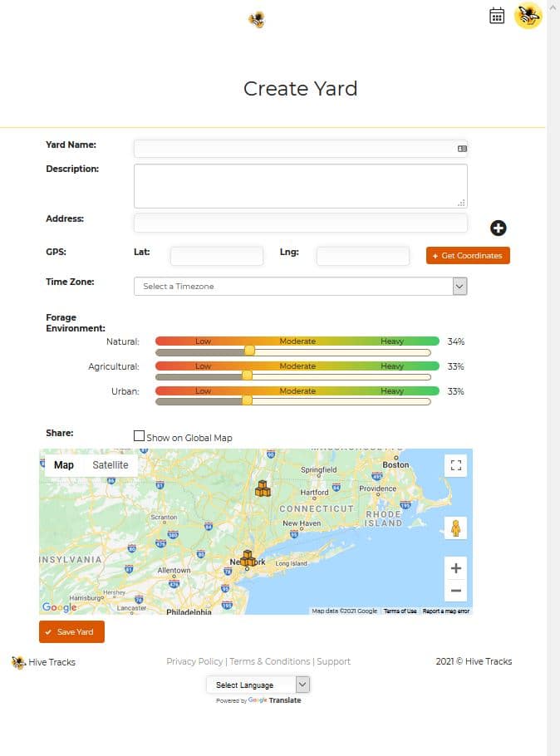Open the map Terms of Use link

click(400, 611)
